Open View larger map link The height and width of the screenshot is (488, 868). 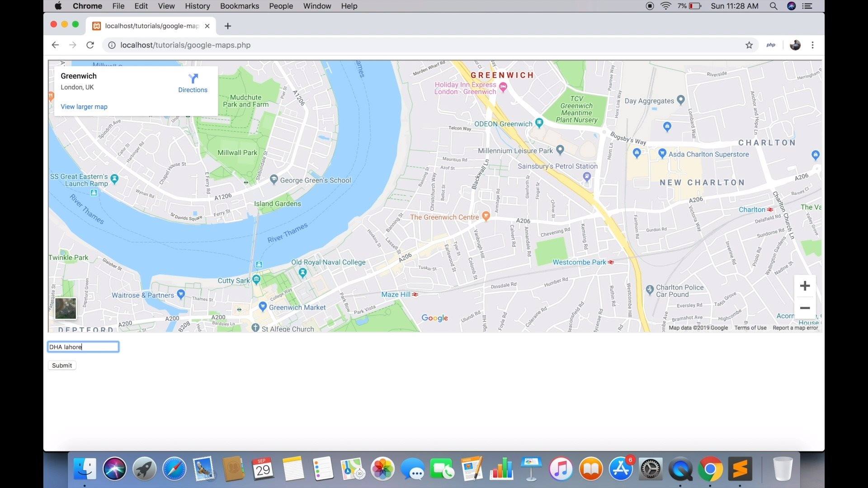tap(84, 107)
